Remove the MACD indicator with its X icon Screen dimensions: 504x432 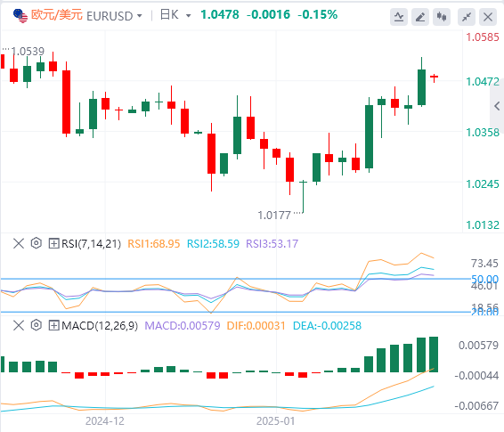[19, 326]
